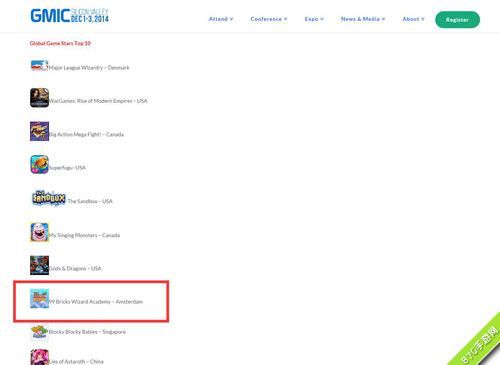The height and width of the screenshot is (365, 500).
Task: Select text Big Action Mega Fight! – Canada
Action: (86, 134)
